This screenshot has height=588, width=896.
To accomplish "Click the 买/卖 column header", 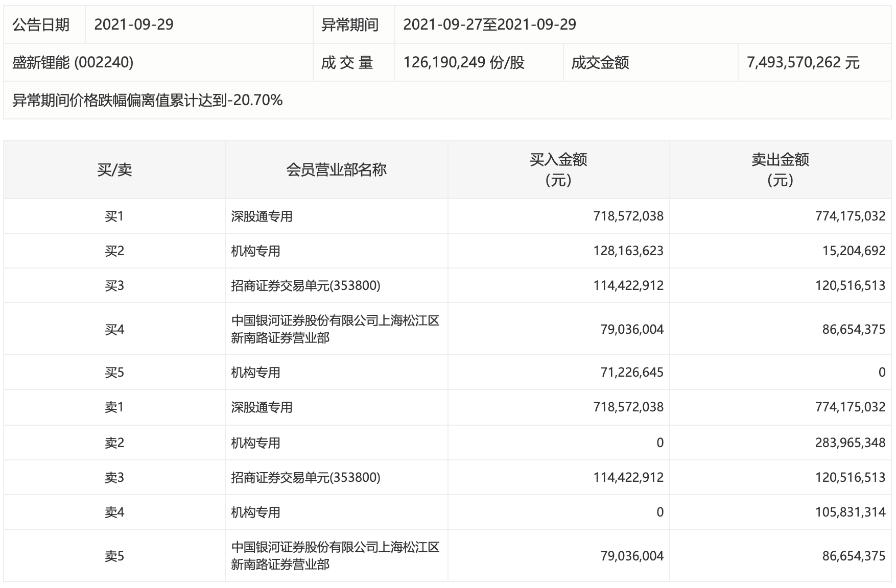I will 114,169.
